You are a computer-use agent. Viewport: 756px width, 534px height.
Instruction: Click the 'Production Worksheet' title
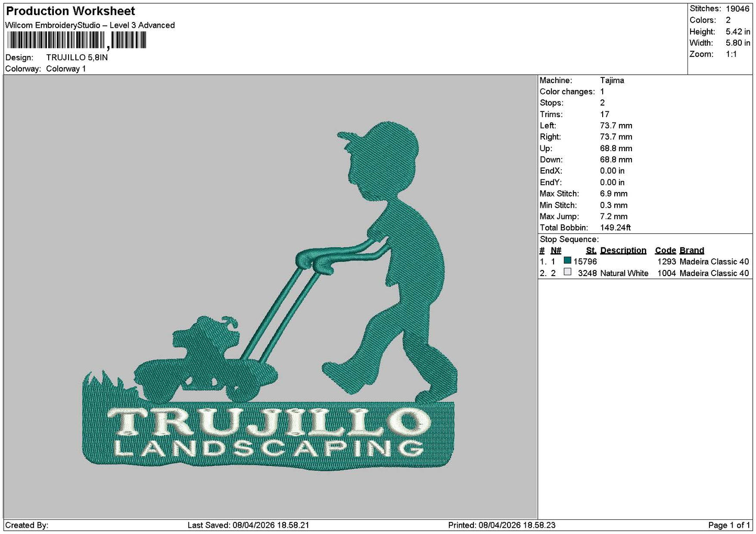(71, 11)
